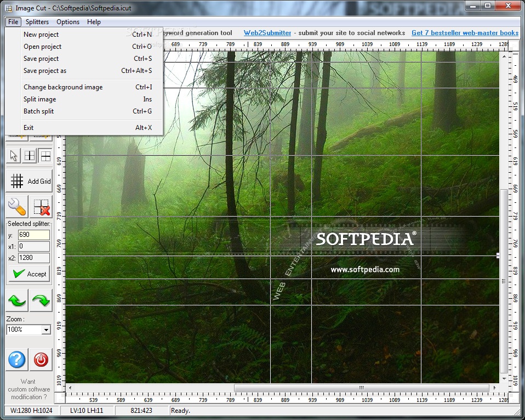Open the Splitters menu

coord(37,22)
